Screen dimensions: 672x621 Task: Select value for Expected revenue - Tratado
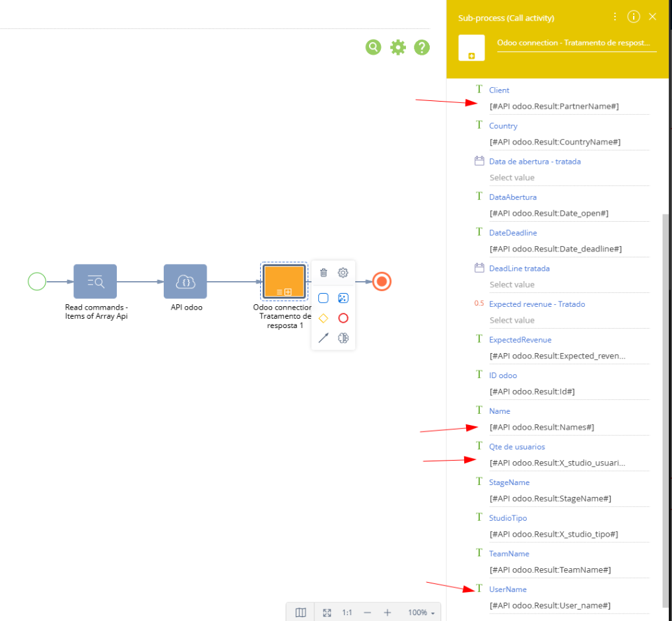(x=569, y=320)
